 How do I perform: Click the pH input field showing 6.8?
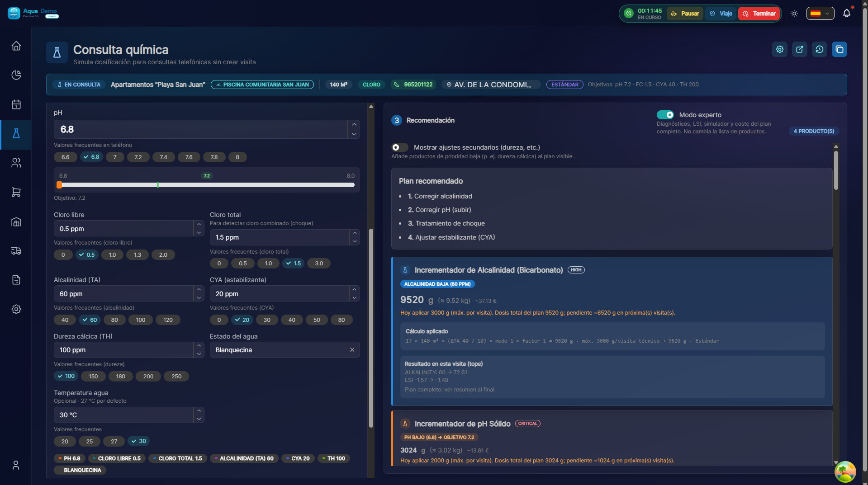pyautogui.click(x=201, y=129)
